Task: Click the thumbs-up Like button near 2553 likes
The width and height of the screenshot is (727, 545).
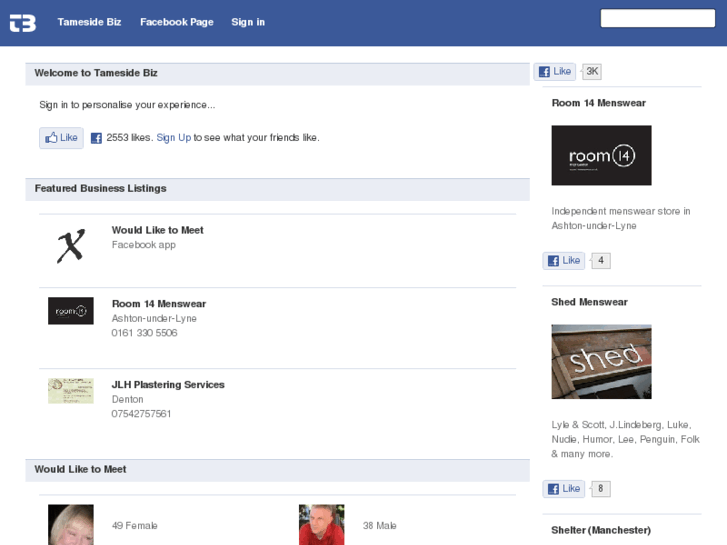Action: [x=61, y=138]
